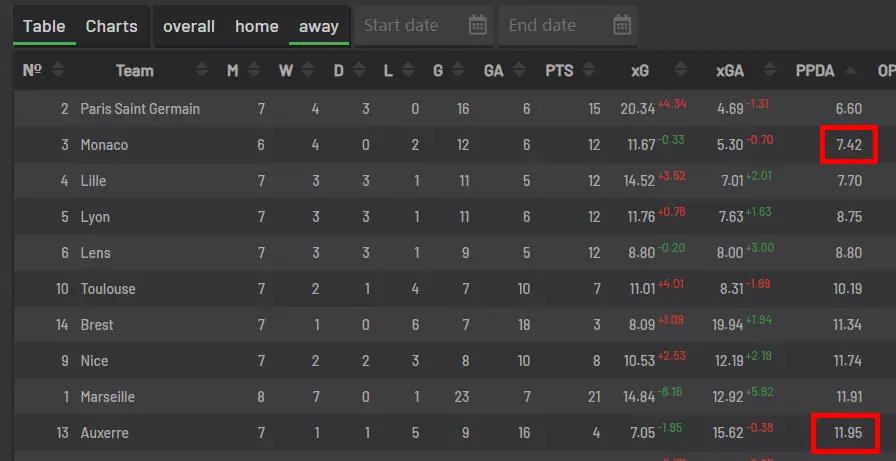Switch to overall stats filter
Image resolution: width=896 pixels, height=461 pixels.
pos(189,26)
